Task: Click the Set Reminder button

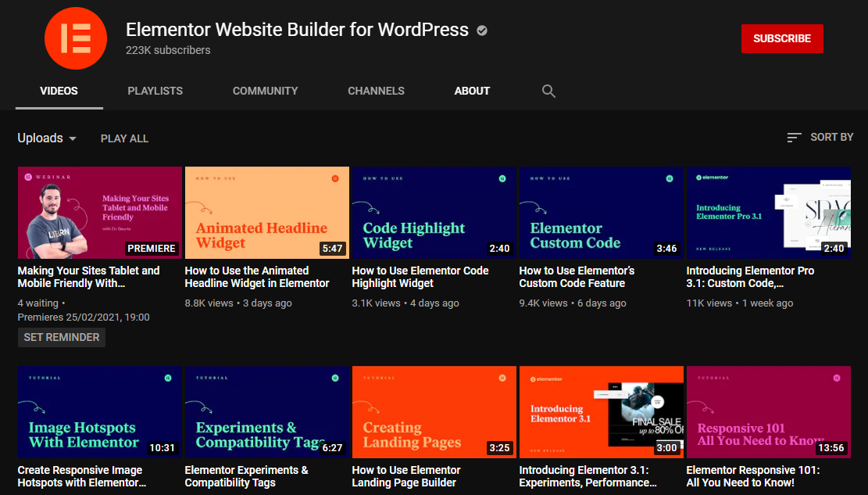Action: pos(62,337)
